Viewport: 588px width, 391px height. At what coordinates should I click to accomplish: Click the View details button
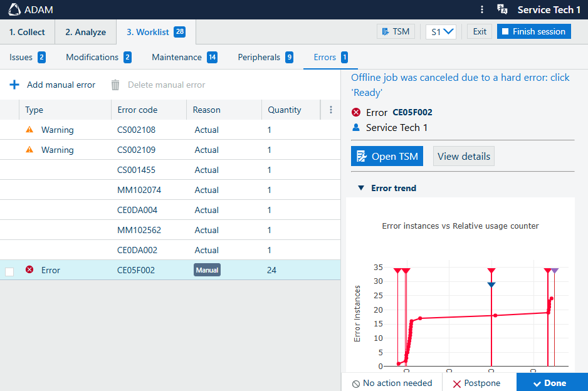[463, 157]
